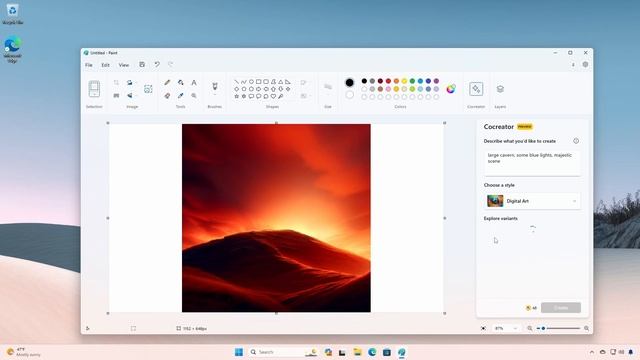Open the View menu

coord(124,65)
